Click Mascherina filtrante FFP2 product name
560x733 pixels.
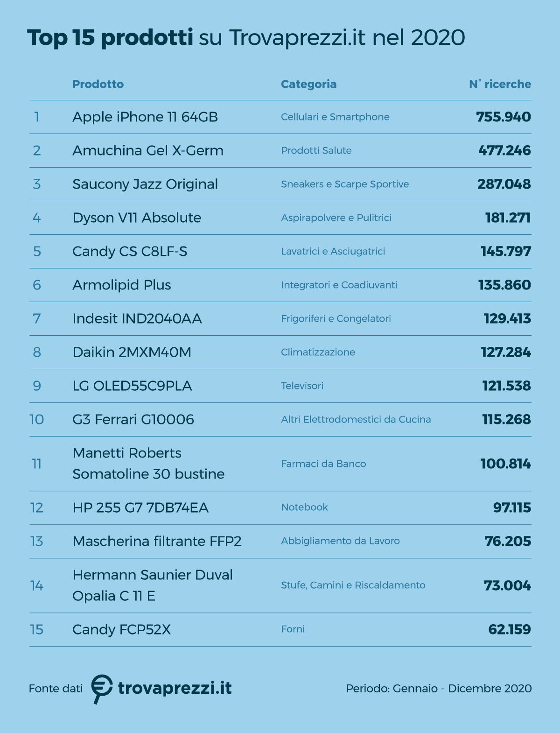tap(157, 541)
